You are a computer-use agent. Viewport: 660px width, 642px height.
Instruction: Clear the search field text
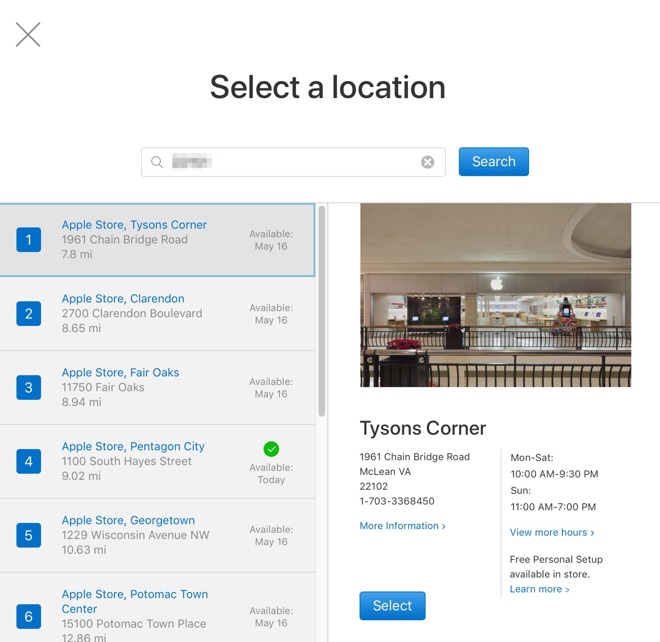pyautogui.click(x=428, y=162)
